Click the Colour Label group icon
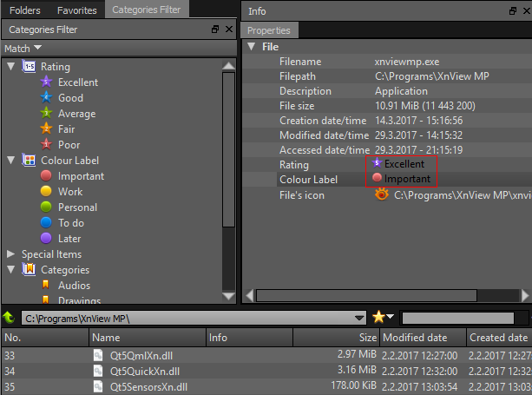The image size is (532, 395). pyautogui.click(x=29, y=160)
